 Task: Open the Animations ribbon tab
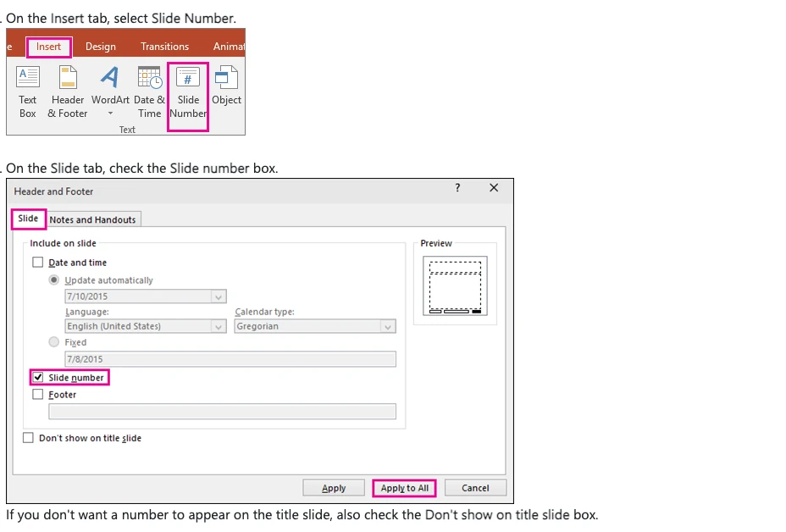[229, 47]
